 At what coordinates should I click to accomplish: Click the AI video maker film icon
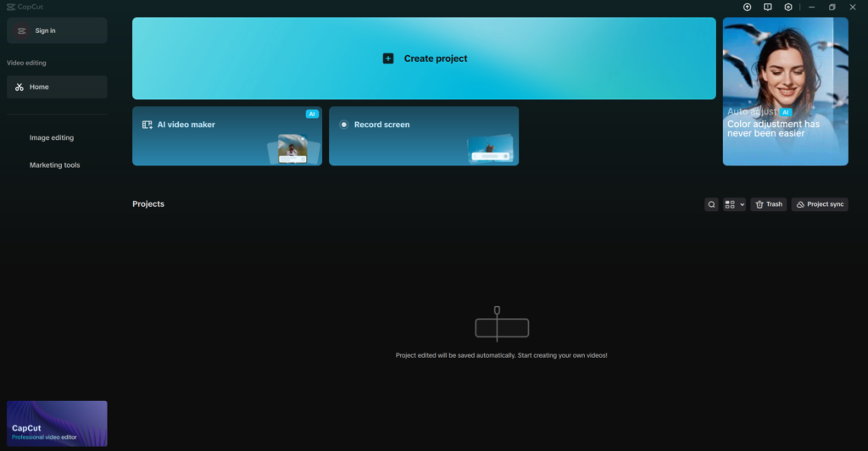tap(147, 125)
